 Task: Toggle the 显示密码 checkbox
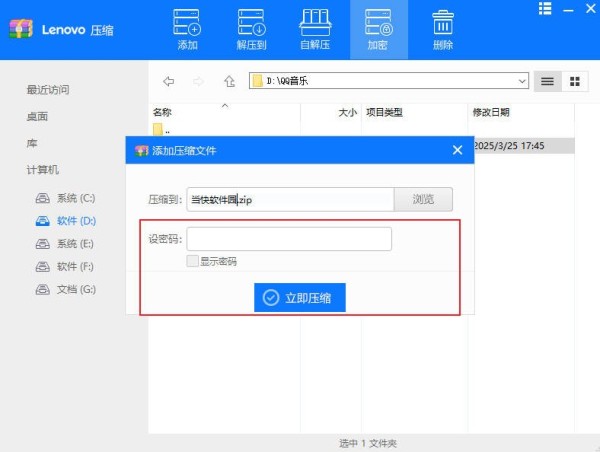click(192, 261)
